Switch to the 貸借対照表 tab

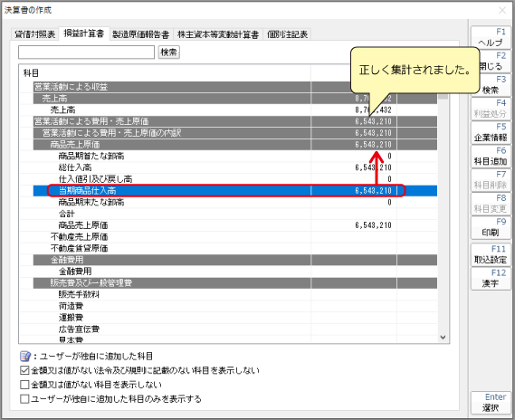pos(34,34)
